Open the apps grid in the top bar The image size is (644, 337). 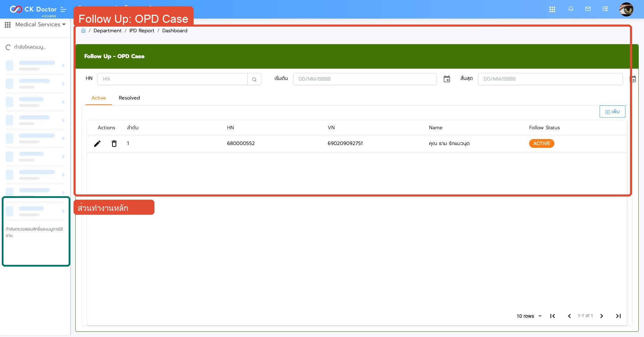(x=552, y=9)
